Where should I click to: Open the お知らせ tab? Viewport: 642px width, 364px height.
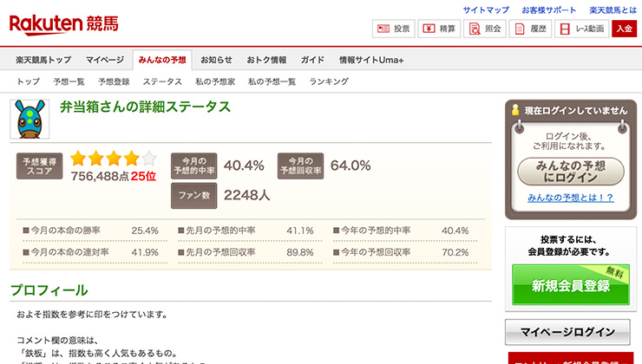pos(216,60)
